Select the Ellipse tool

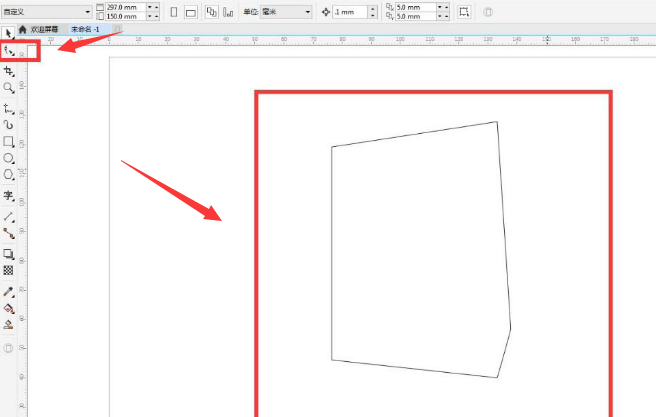click(8, 158)
